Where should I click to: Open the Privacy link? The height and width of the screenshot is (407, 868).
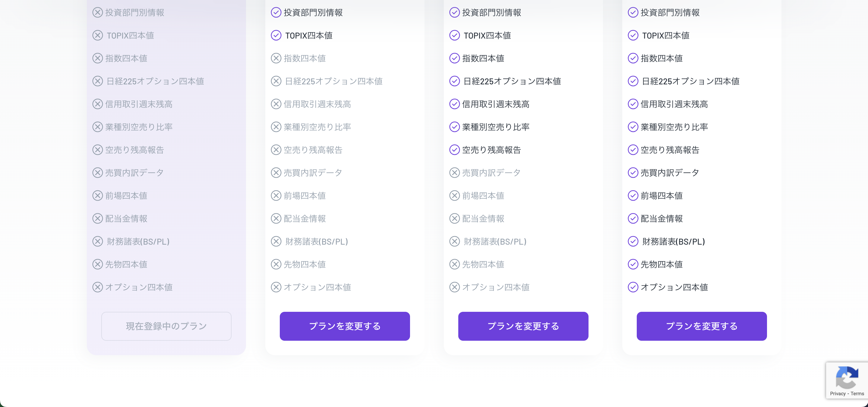[837, 394]
